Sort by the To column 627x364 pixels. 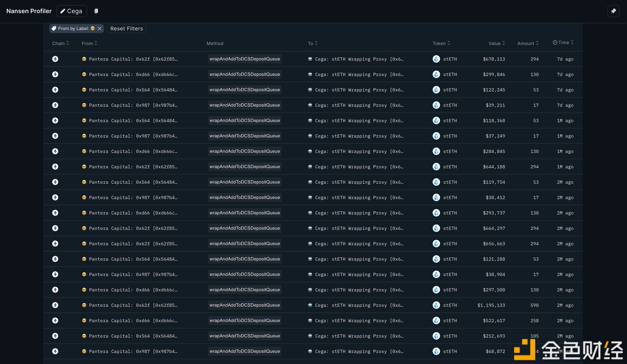[313, 43]
